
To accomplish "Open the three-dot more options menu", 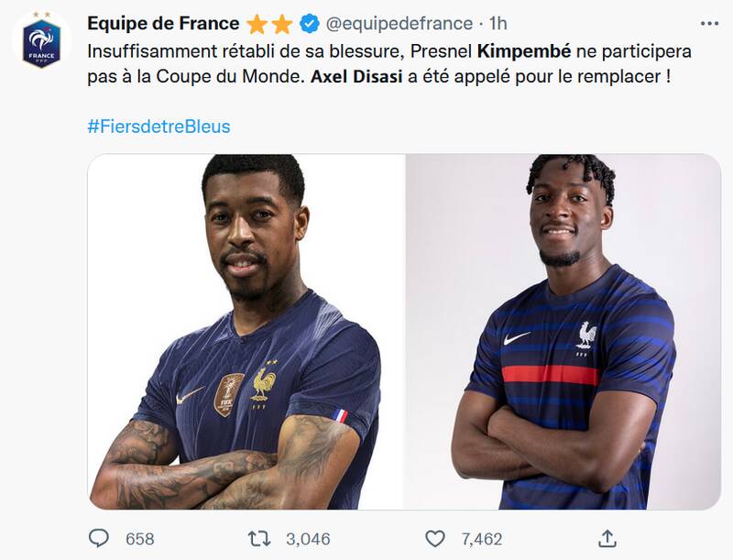I will click(709, 24).
